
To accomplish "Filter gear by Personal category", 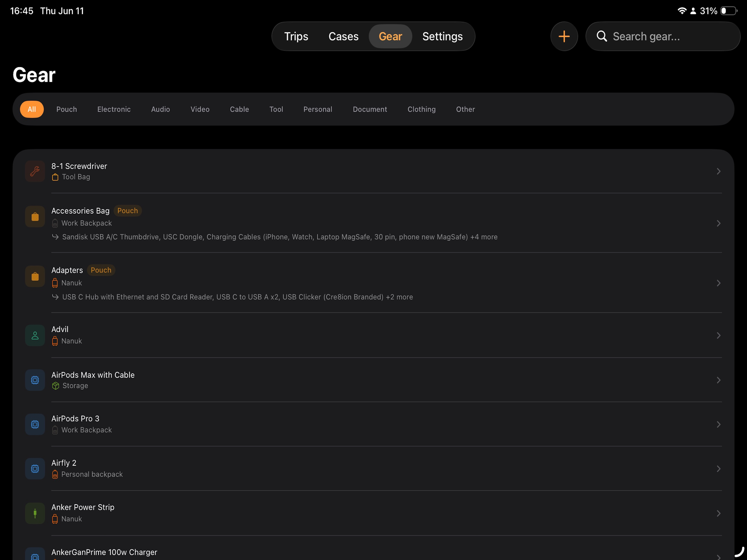I will (x=318, y=109).
